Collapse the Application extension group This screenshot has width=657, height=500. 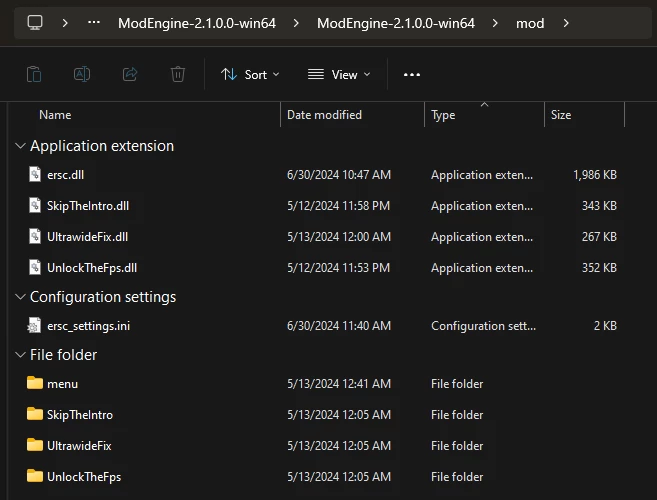20,146
